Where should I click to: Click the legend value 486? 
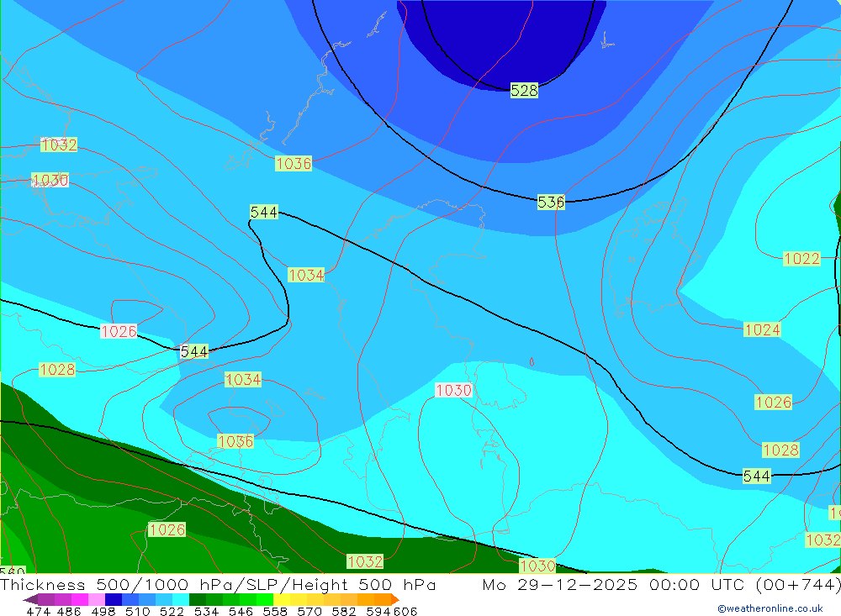pos(69,611)
